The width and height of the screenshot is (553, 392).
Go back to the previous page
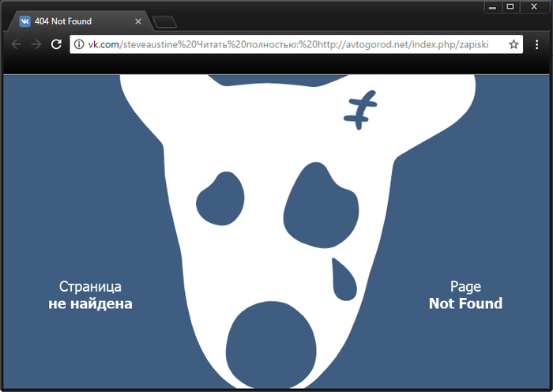point(17,45)
